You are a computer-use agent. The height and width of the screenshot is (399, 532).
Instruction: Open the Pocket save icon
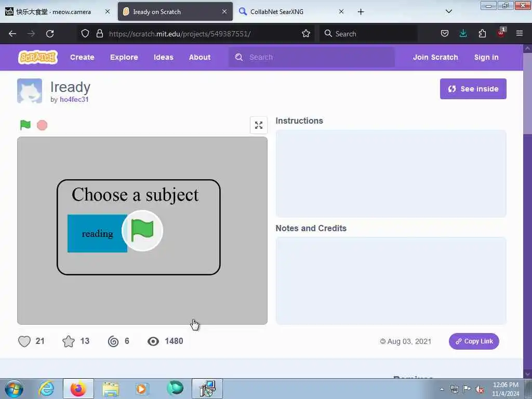(445, 34)
